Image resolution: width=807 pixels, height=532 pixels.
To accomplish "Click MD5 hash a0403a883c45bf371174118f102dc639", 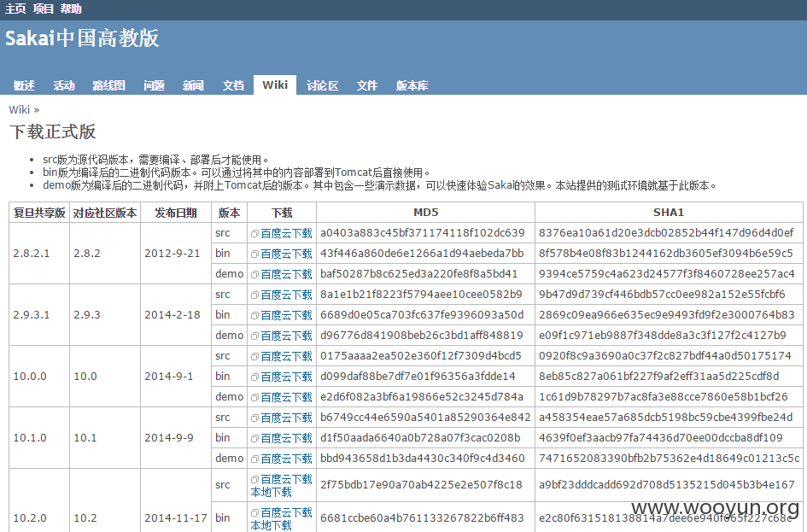I will pos(423,233).
